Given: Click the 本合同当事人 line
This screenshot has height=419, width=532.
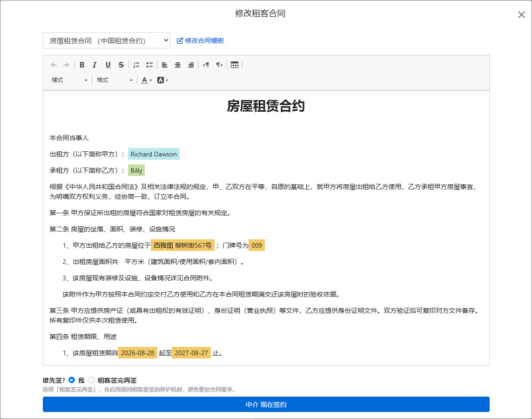Looking at the screenshot, I should (x=69, y=138).
